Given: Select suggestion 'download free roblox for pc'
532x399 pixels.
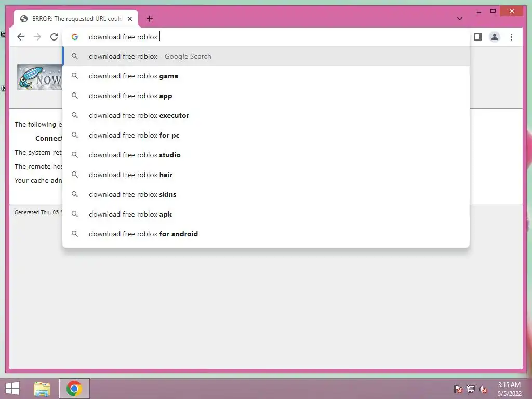Looking at the screenshot, I should pyautogui.click(x=266, y=135).
